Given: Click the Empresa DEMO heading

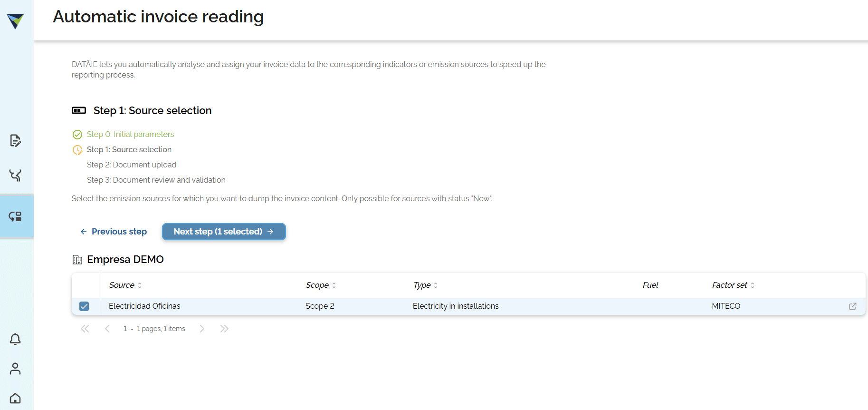Looking at the screenshot, I should (125, 259).
